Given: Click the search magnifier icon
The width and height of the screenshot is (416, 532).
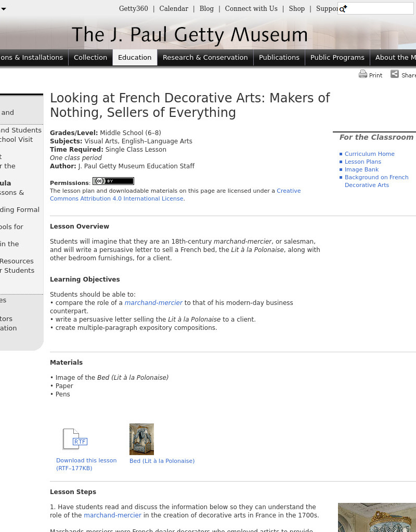Looking at the screenshot, I should pos(342,8).
